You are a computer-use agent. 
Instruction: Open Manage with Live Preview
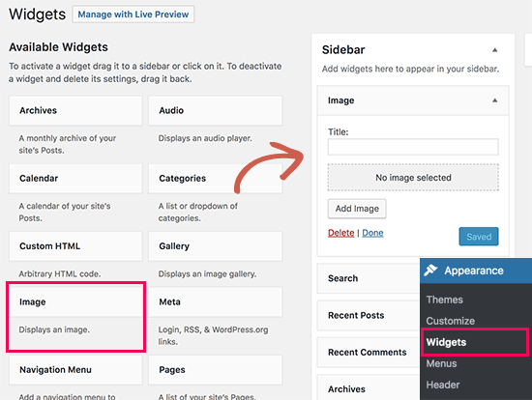click(x=133, y=14)
